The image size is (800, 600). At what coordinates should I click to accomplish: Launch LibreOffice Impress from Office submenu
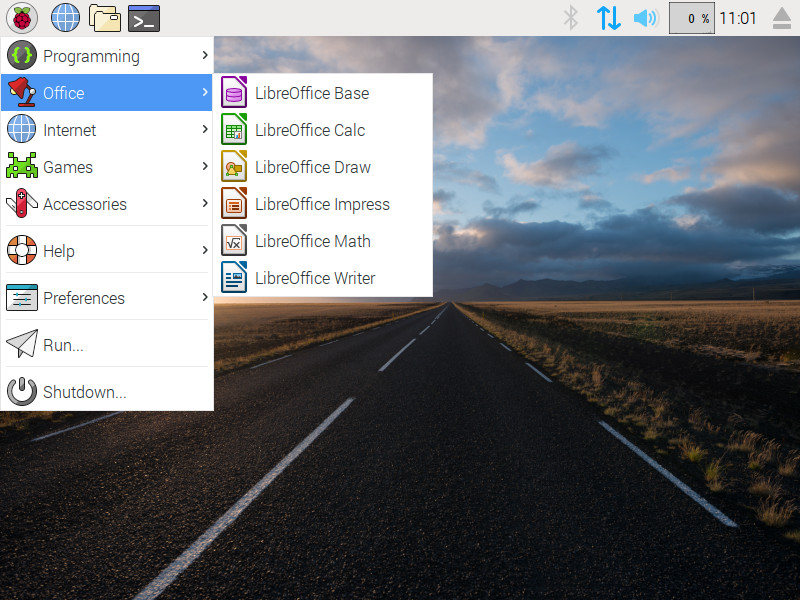pos(323,203)
